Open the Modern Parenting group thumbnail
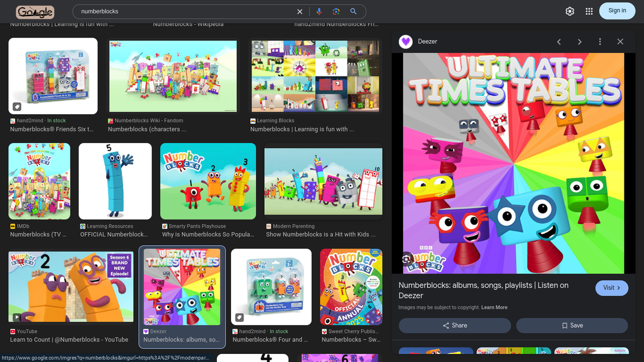 324,181
